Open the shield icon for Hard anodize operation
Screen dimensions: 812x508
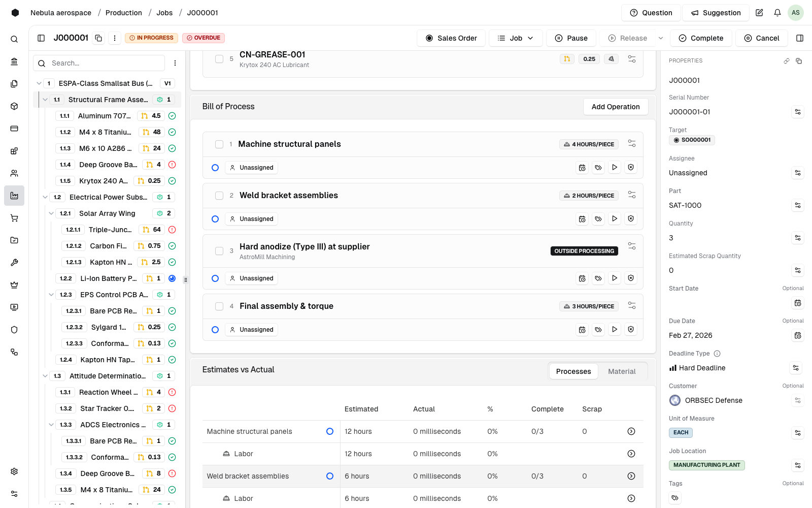(631, 278)
